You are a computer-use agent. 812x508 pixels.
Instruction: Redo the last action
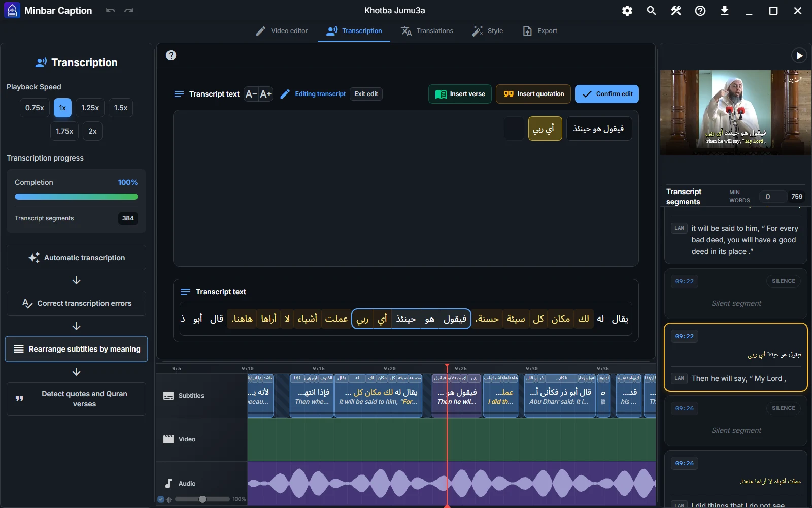click(x=129, y=11)
